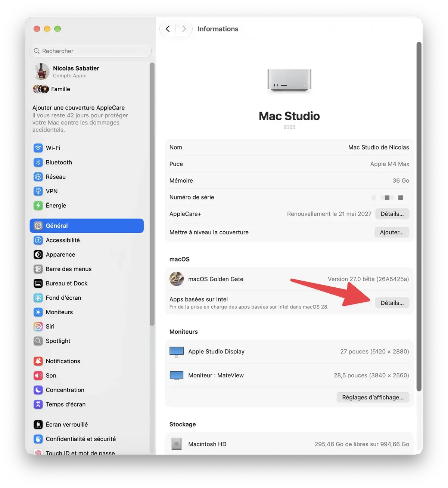Click Ajouter to upgrade coverage
The image size is (448, 488).
392,232
